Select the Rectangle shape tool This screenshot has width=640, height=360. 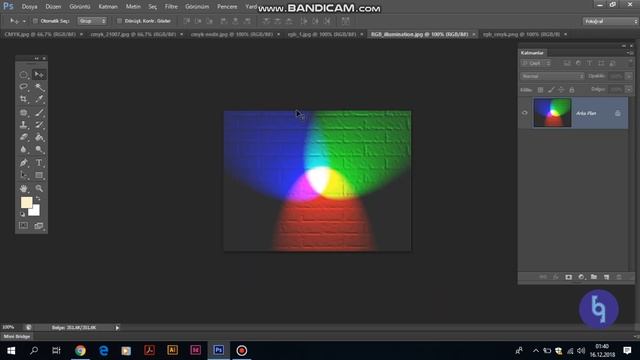click(x=39, y=175)
